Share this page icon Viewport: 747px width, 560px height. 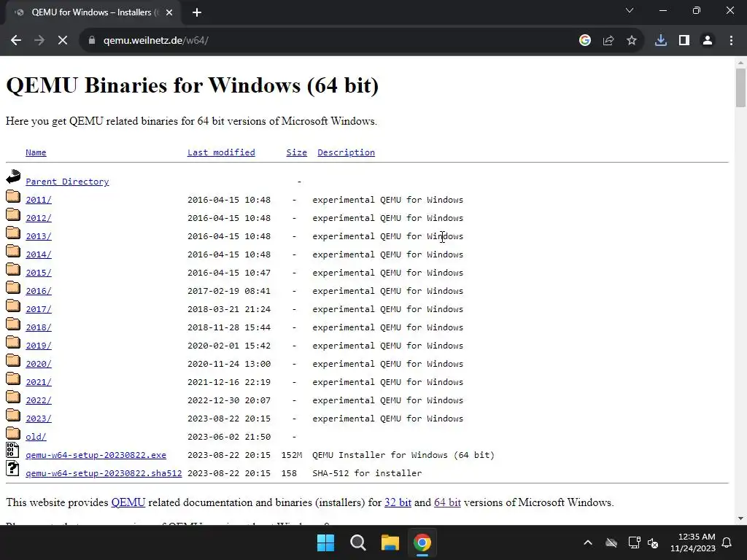pyautogui.click(x=608, y=41)
